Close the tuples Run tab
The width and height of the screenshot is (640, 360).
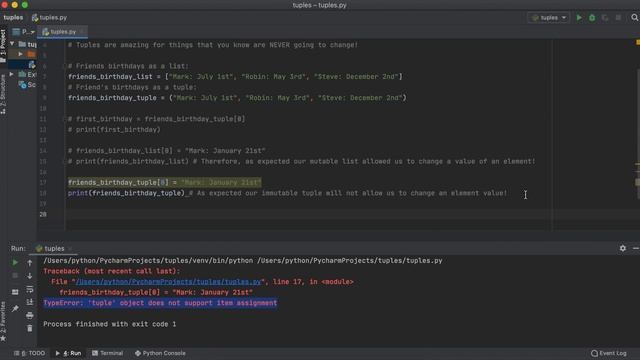pyautogui.click(x=70, y=248)
